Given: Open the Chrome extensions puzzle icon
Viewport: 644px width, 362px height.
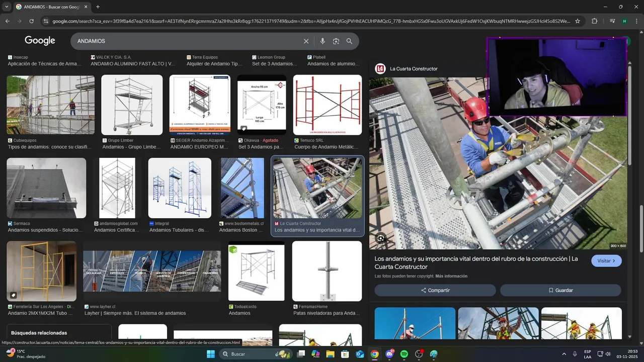Looking at the screenshot, I should click(x=594, y=21).
